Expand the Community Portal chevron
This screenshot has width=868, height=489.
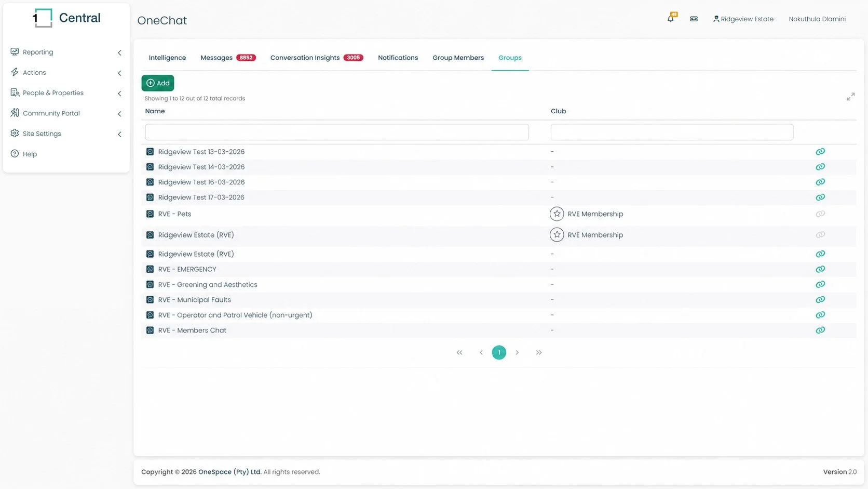point(119,114)
